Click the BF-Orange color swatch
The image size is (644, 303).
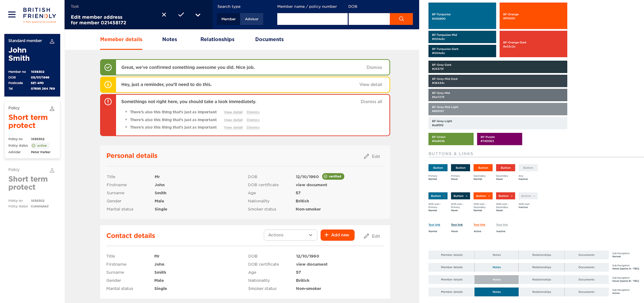tap(533, 16)
